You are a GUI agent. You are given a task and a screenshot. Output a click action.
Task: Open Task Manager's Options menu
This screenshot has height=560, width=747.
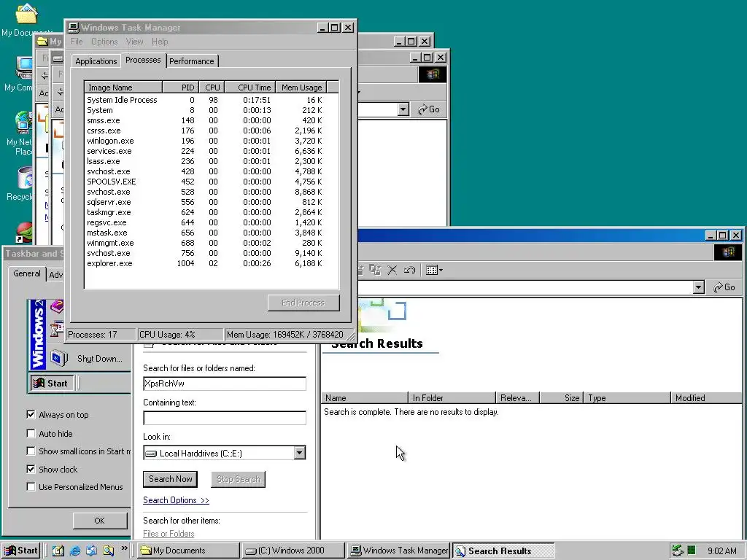(104, 42)
